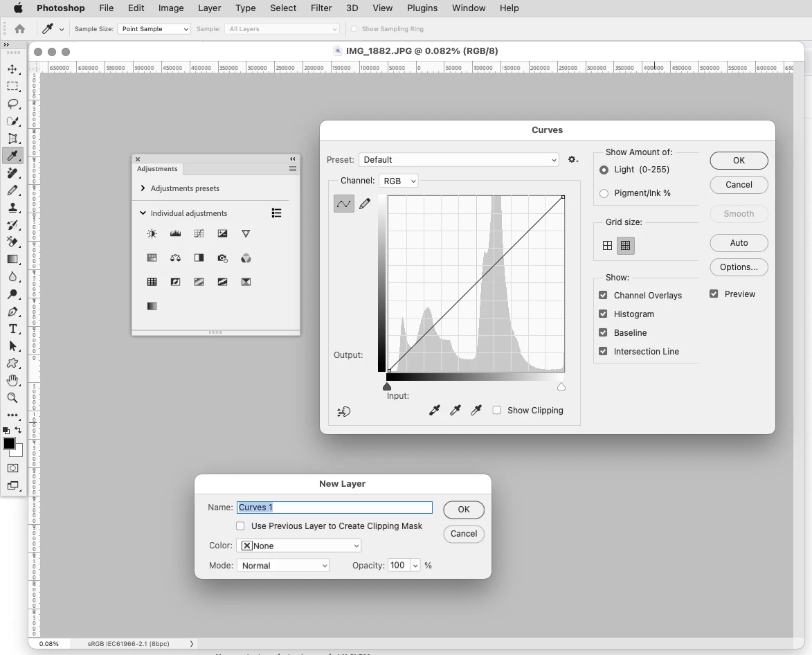Select the Gradient tool in toolbar

(12, 260)
